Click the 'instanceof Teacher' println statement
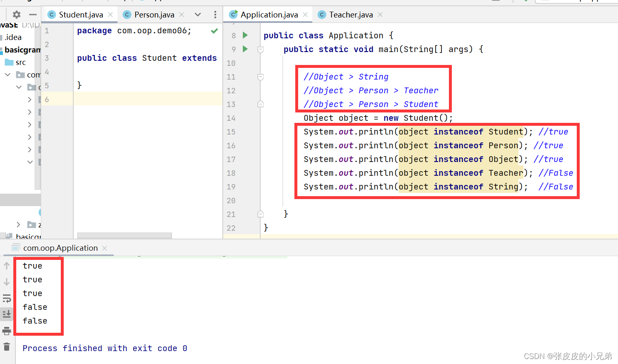The height and width of the screenshot is (364, 618). coord(418,173)
